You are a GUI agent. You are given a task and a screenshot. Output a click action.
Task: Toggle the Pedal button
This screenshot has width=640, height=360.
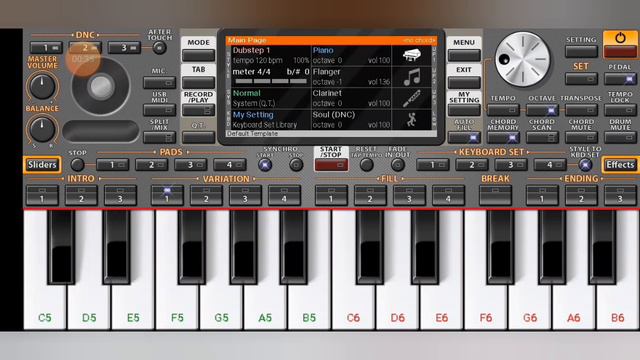[x=620, y=78]
